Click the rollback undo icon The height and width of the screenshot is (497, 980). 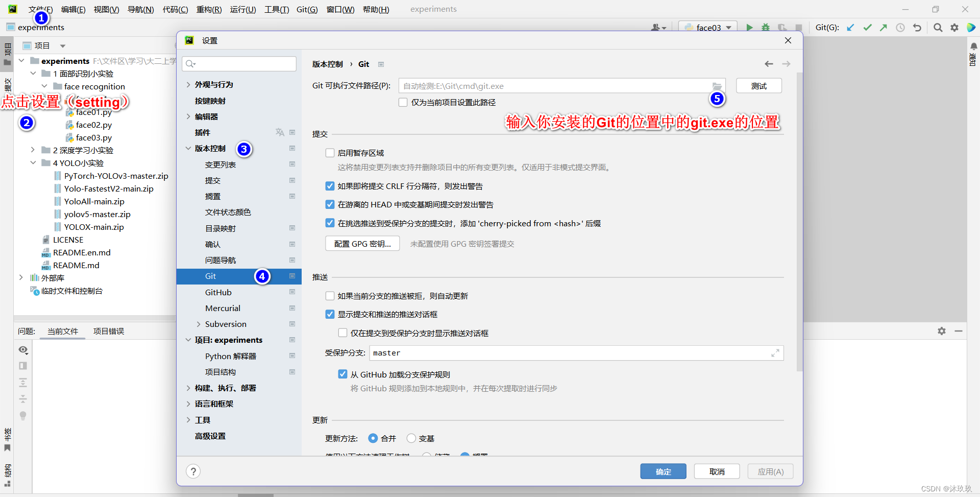click(x=917, y=28)
